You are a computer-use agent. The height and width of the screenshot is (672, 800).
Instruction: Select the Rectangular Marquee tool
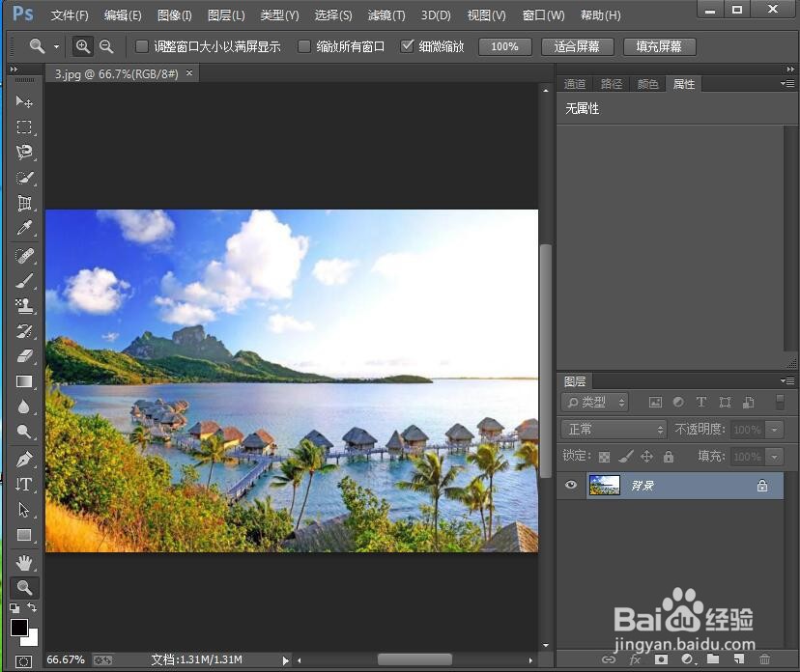click(x=24, y=126)
